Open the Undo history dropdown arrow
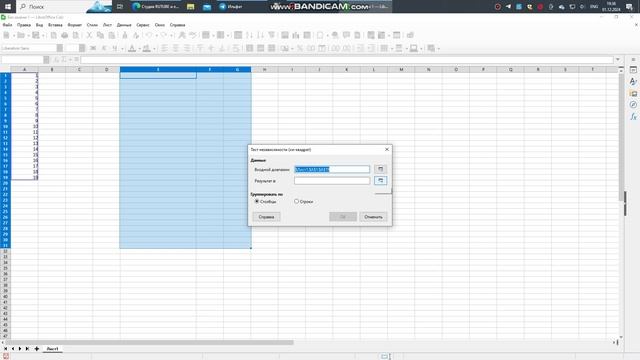Image resolution: width=640 pixels, height=360 pixels. (x=156, y=36)
